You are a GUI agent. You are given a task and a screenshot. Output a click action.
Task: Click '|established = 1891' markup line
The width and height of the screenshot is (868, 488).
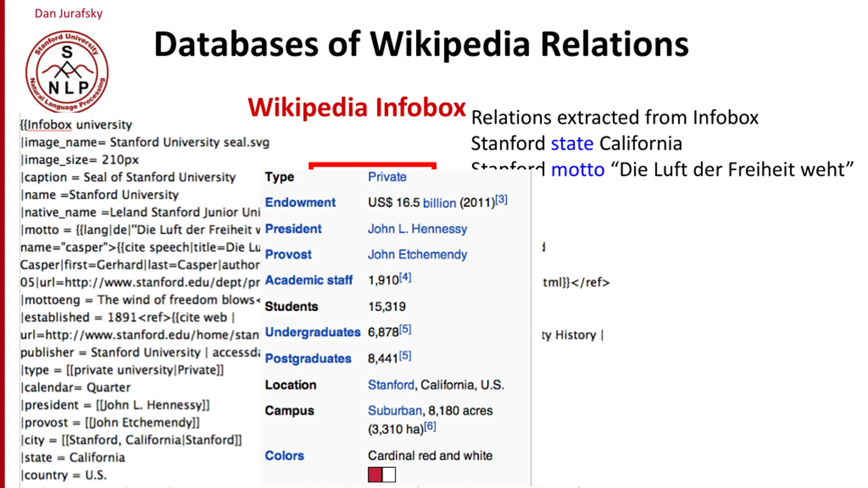[127, 318]
